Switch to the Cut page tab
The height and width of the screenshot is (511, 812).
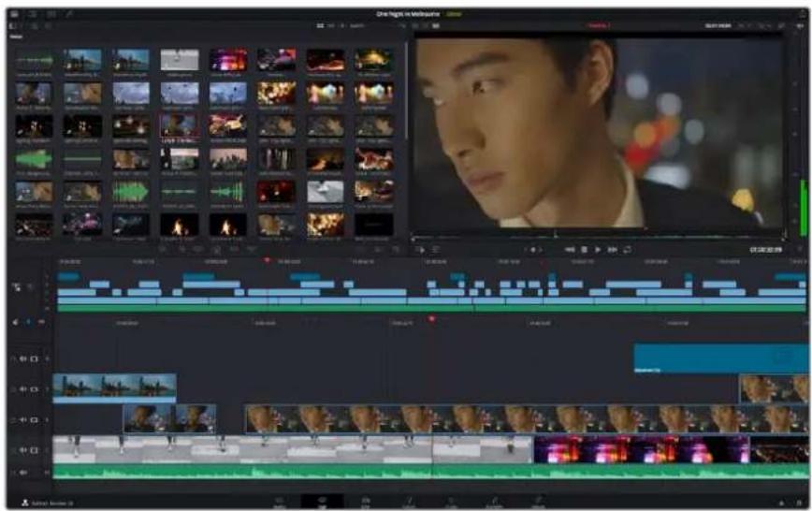click(322, 502)
